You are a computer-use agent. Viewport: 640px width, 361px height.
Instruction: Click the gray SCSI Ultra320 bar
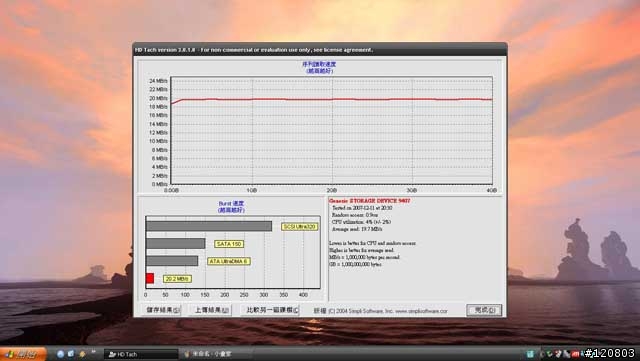tap(209, 226)
